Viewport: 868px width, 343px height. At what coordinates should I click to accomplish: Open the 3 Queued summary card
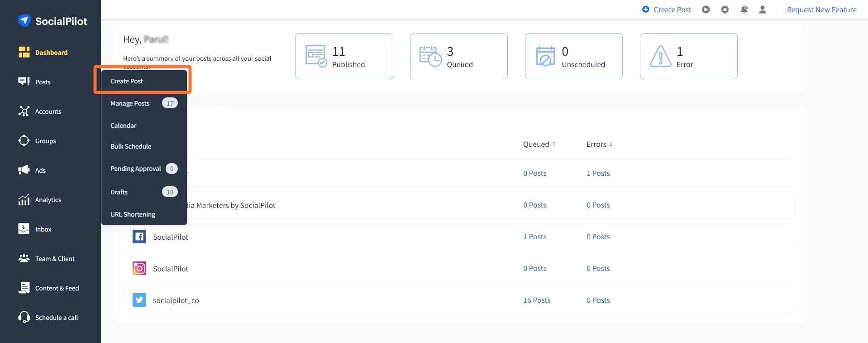pyautogui.click(x=459, y=56)
